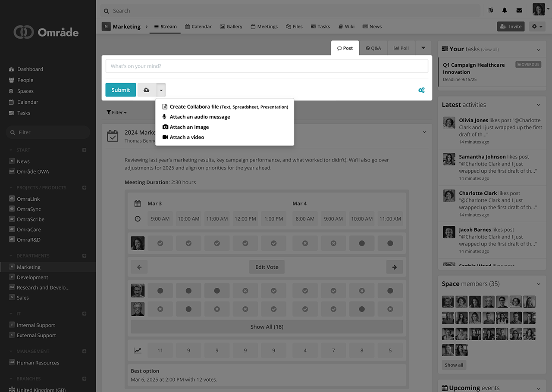Select Attach an audio message
552x392 pixels.
coord(200,117)
